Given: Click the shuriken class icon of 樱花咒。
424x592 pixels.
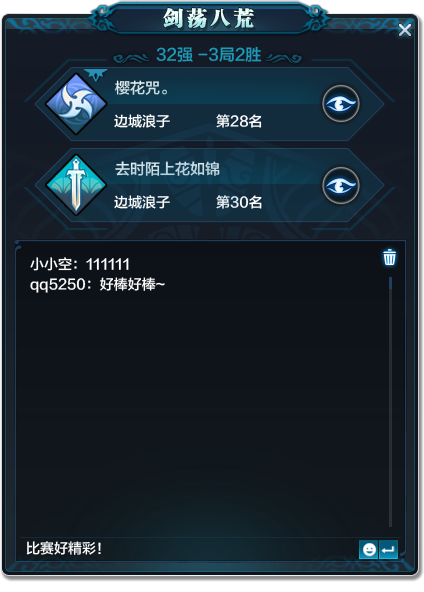Looking at the screenshot, I should (76, 104).
